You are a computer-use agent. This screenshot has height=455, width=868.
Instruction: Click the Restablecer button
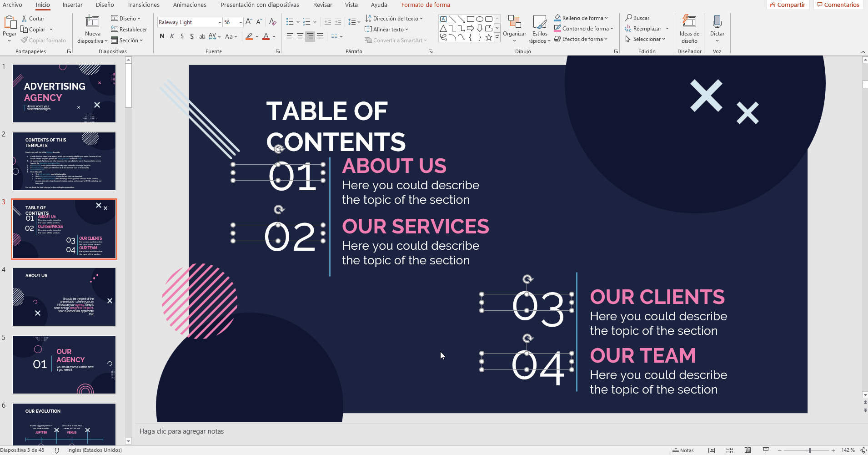(129, 30)
